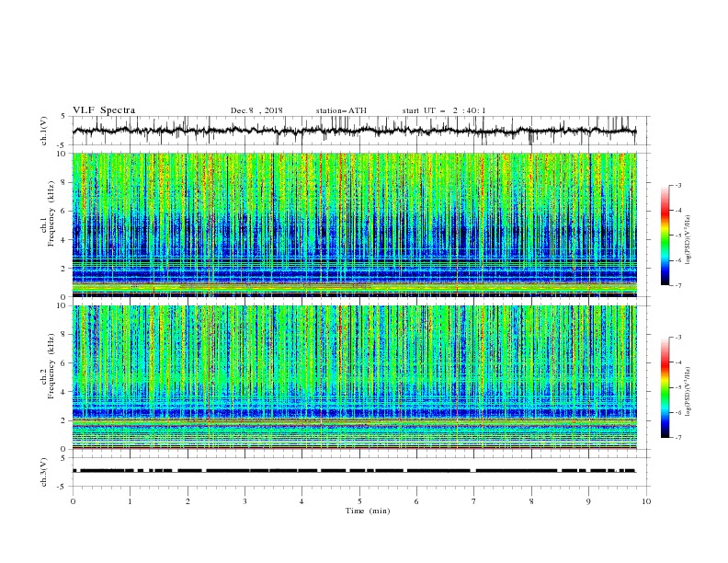Click the "VLF Spectra" title text

104,110
